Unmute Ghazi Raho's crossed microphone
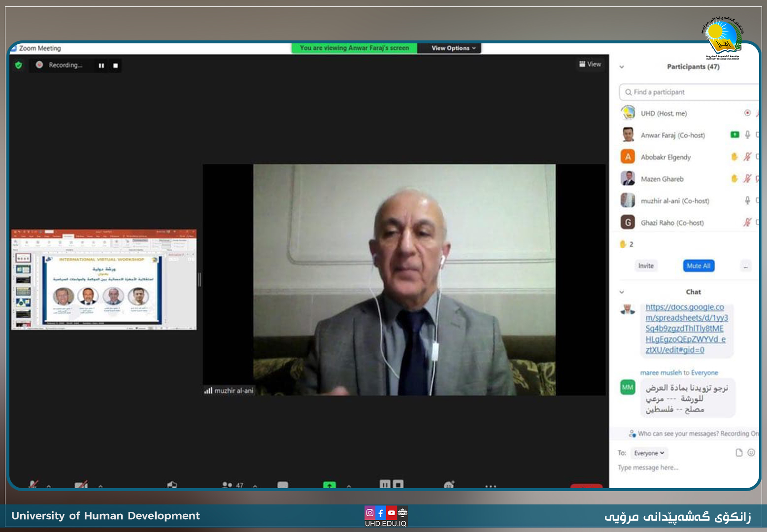The image size is (767, 532). pyautogui.click(x=747, y=222)
